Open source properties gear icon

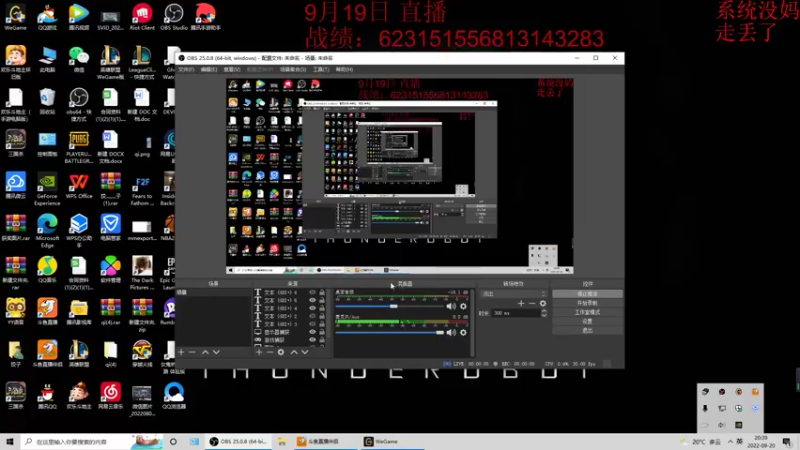pos(281,352)
